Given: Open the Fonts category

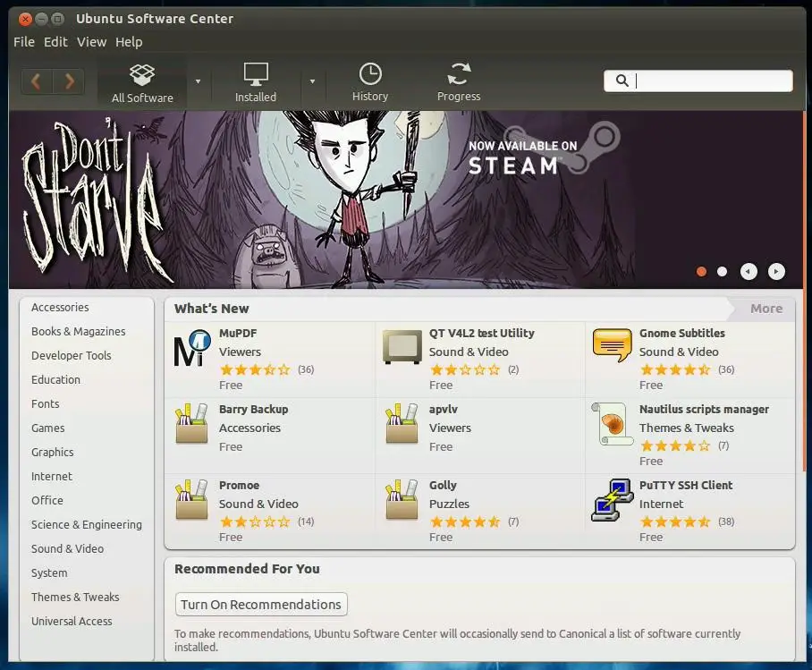Looking at the screenshot, I should tap(45, 403).
